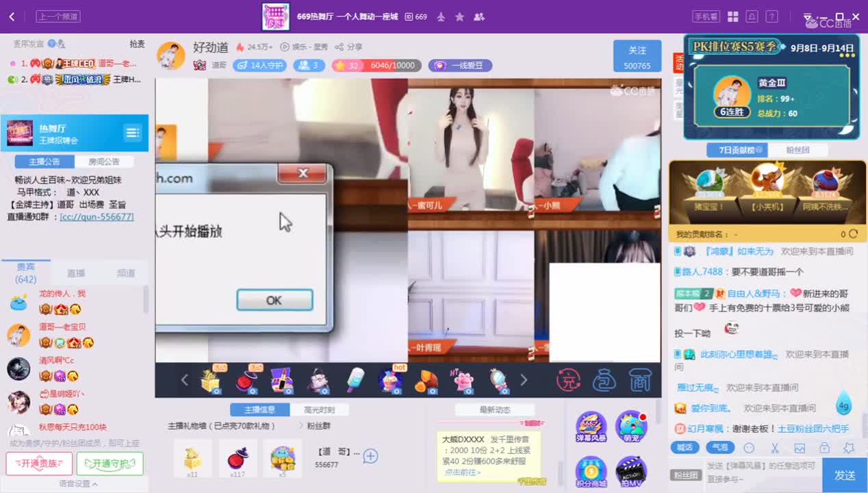Click OK in the popup dialog
868x493 pixels.
pos(275,300)
